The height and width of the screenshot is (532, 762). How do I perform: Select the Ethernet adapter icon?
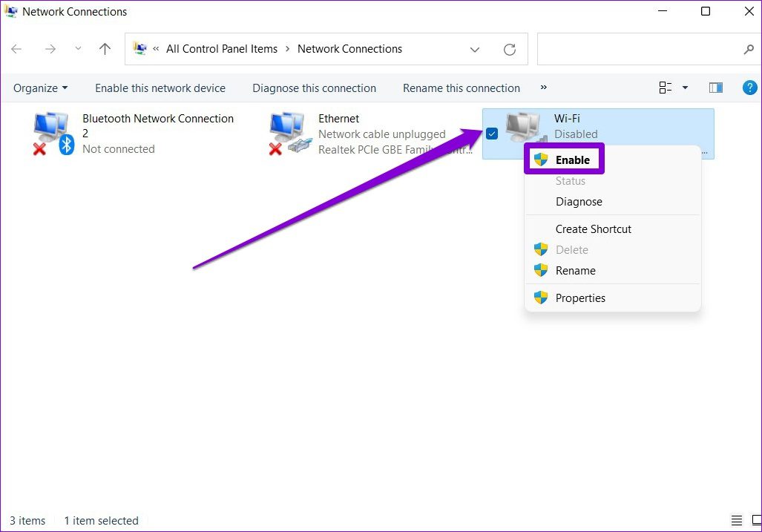coord(290,133)
